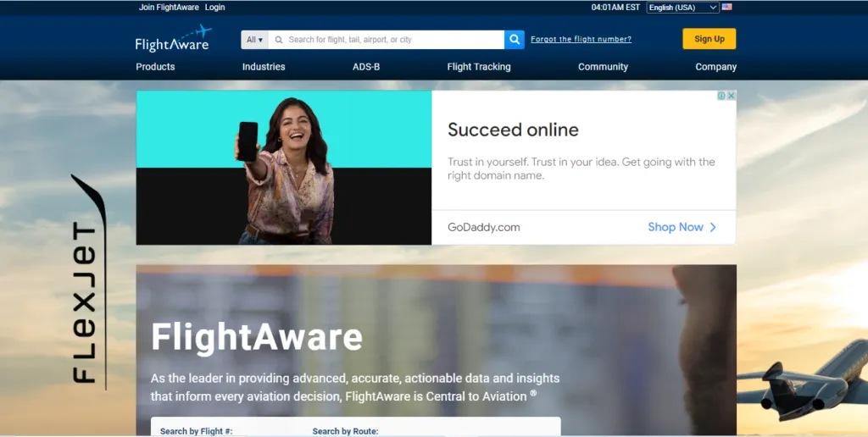Click the Join FlightAware link
This screenshot has width=868, height=437.
(x=169, y=7)
